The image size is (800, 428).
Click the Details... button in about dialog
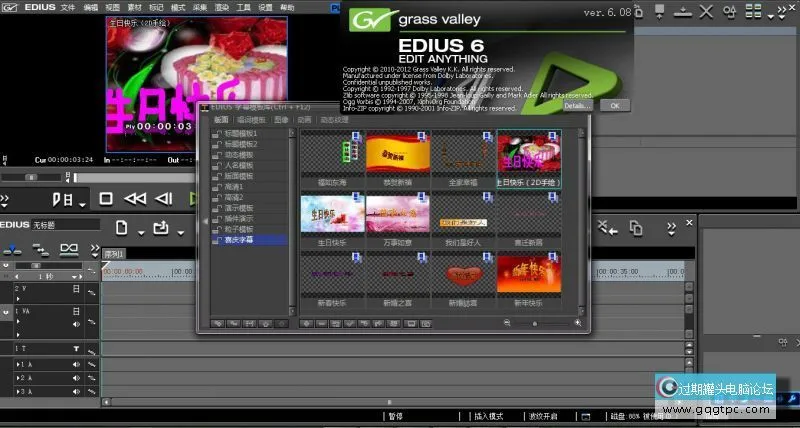pos(577,104)
